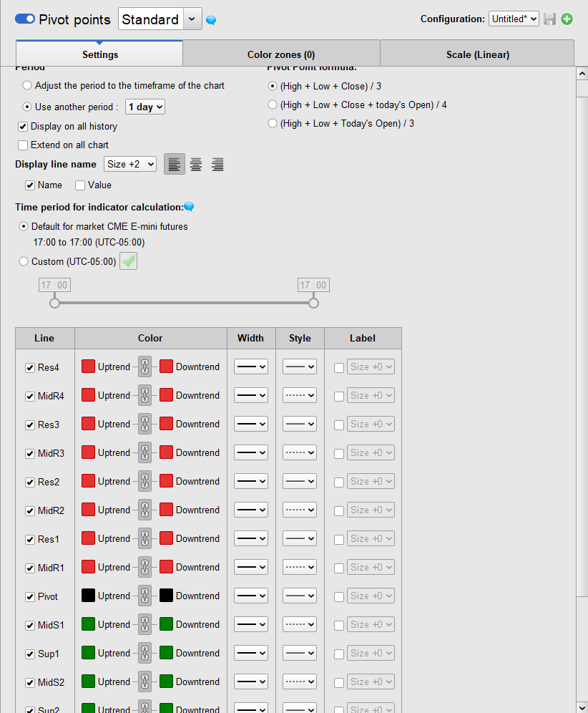The image size is (588, 713).
Task: Select the (High + Low + Today's Open) / 3 formula
Action: pos(273,124)
